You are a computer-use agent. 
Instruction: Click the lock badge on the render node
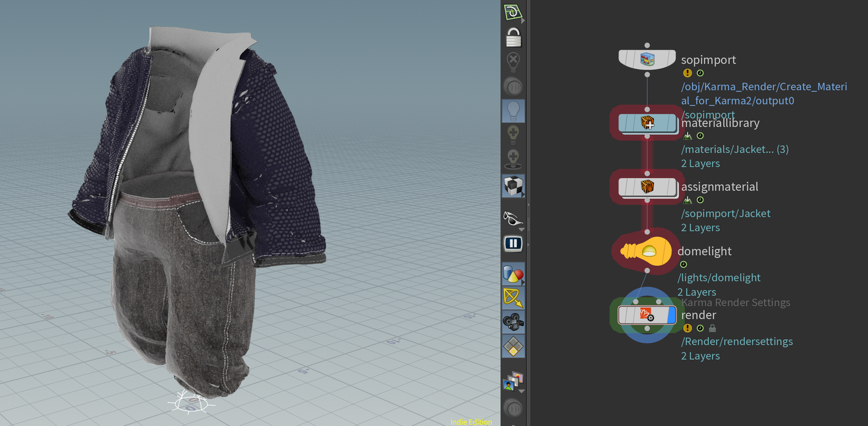[x=712, y=328]
